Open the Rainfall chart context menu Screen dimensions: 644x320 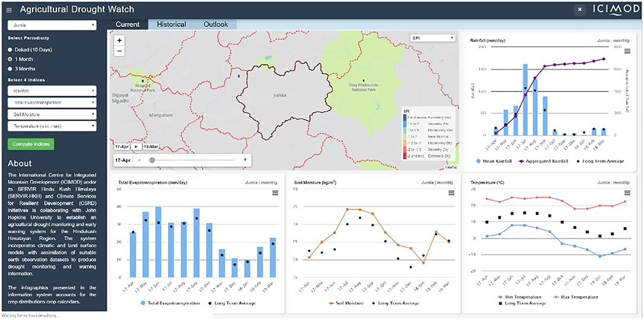point(627,51)
